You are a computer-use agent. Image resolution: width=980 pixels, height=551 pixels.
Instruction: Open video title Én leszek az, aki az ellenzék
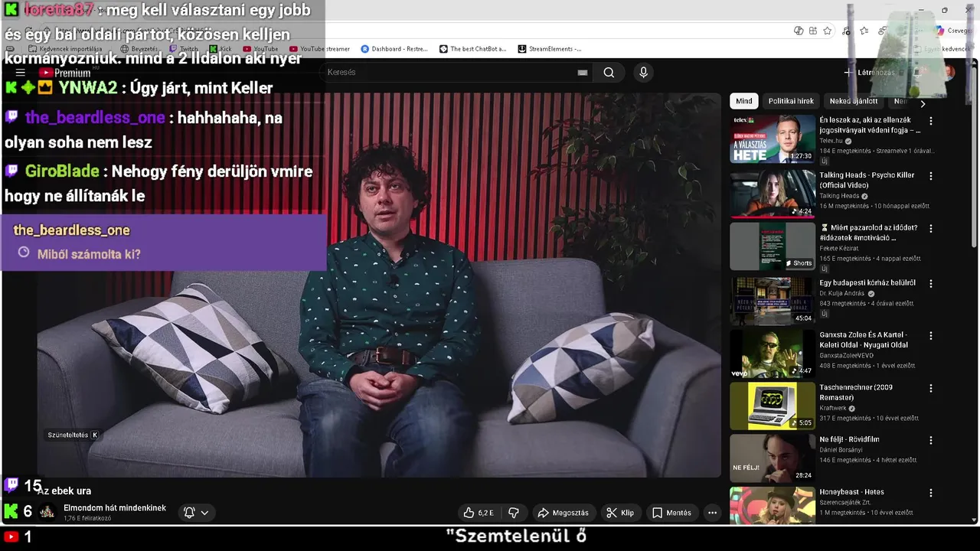(870, 126)
